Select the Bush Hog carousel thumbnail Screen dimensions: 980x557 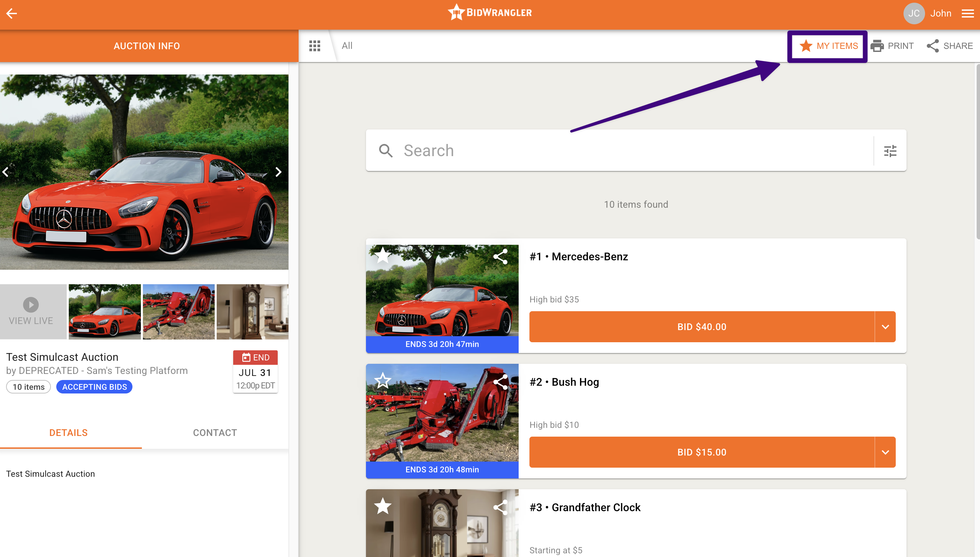click(x=179, y=312)
